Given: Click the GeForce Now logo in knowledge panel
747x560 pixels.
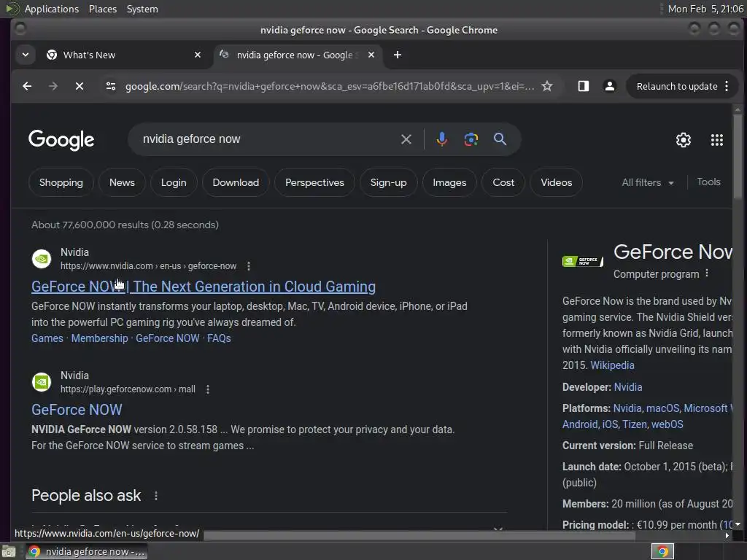Looking at the screenshot, I should point(583,261).
